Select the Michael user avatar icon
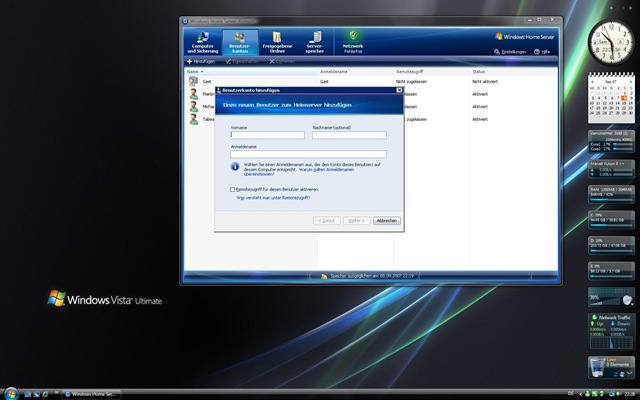The image size is (640, 400). pos(194,107)
